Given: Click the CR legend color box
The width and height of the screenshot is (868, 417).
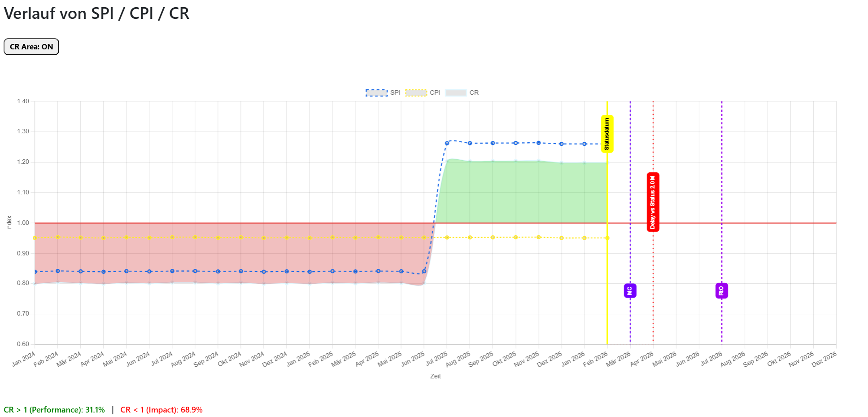Looking at the screenshot, I should pos(456,92).
